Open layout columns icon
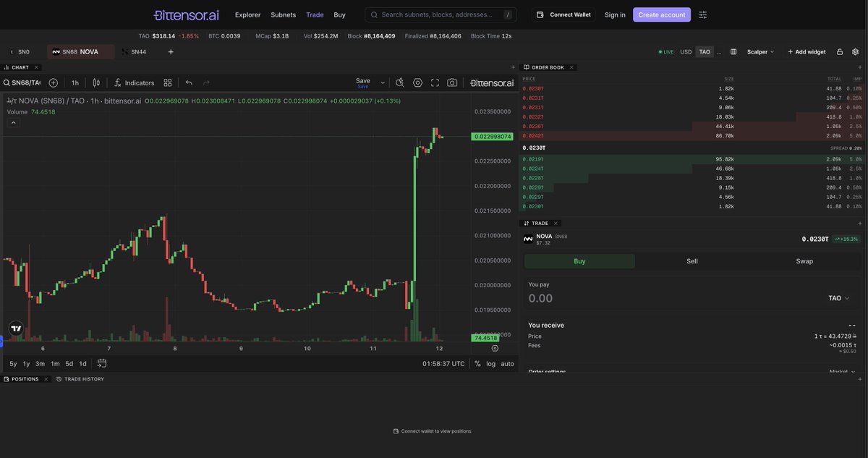The width and height of the screenshot is (868, 458). pyautogui.click(x=733, y=52)
